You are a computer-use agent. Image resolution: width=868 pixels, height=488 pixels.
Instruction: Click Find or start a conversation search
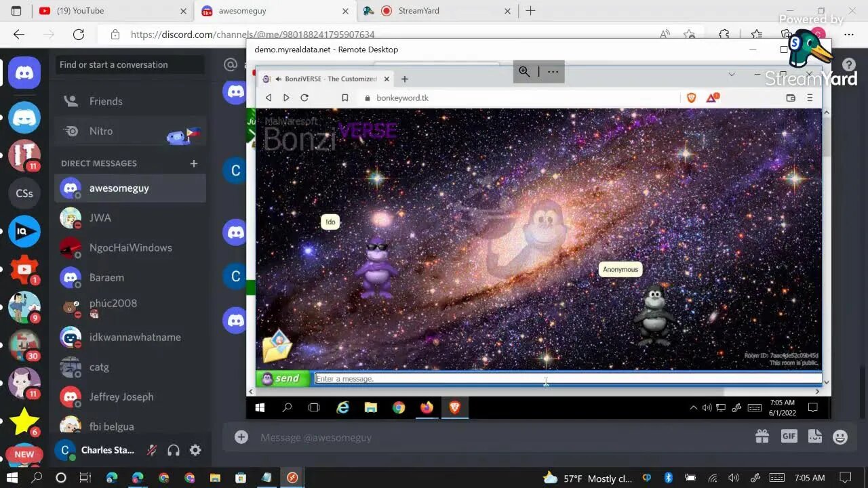point(130,65)
